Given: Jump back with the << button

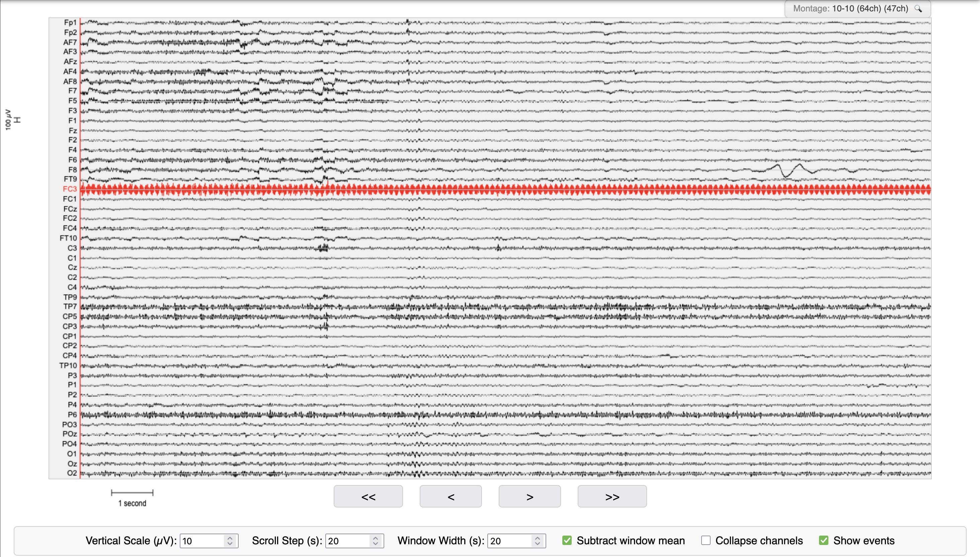Looking at the screenshot, I should tap(368, 496).
